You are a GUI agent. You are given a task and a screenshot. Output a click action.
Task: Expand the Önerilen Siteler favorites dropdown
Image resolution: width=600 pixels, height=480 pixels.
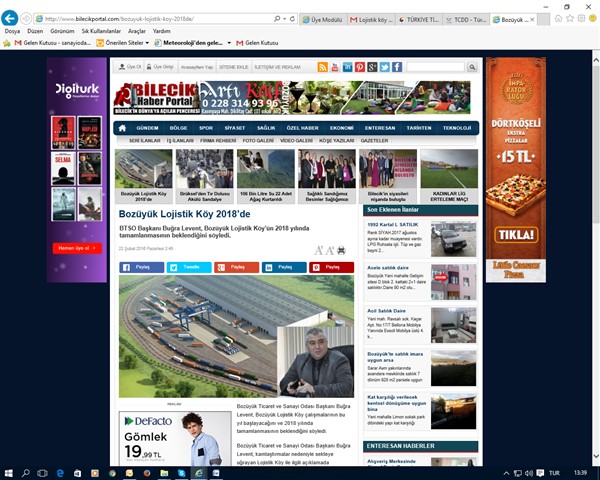147,43
